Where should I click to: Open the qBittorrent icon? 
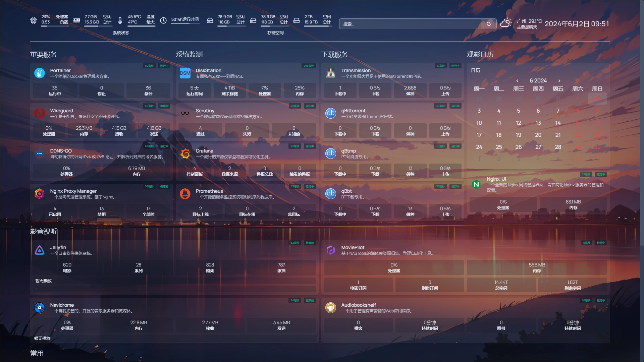point(331,113)
